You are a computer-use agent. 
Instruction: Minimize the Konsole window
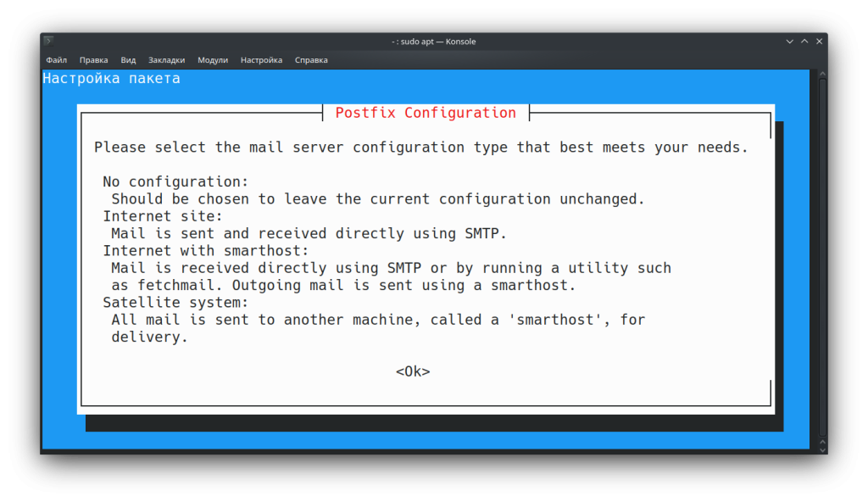click(x=789, y=42)
